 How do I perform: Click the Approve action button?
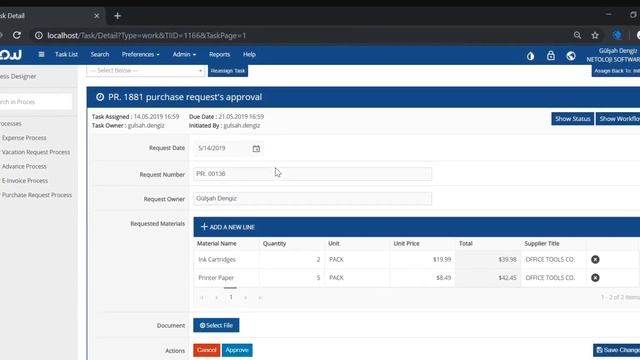(x=237, y=350)
